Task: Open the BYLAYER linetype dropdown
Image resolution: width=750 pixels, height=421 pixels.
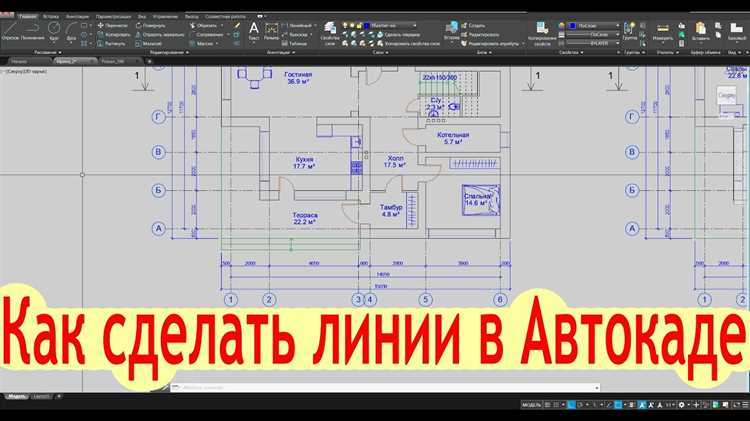Action: [617, 43]
